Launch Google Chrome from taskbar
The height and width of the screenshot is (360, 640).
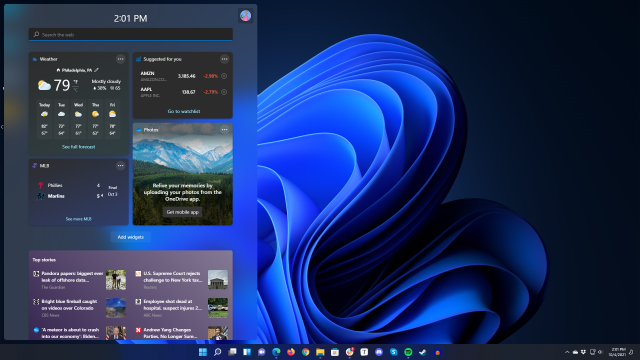306,352
